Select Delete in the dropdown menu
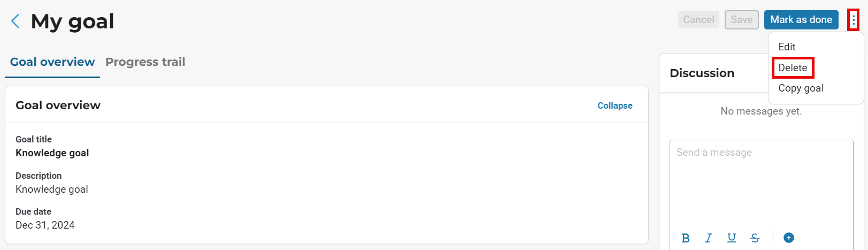The height and width of the screenshot is (250, 868). point(793,68)
